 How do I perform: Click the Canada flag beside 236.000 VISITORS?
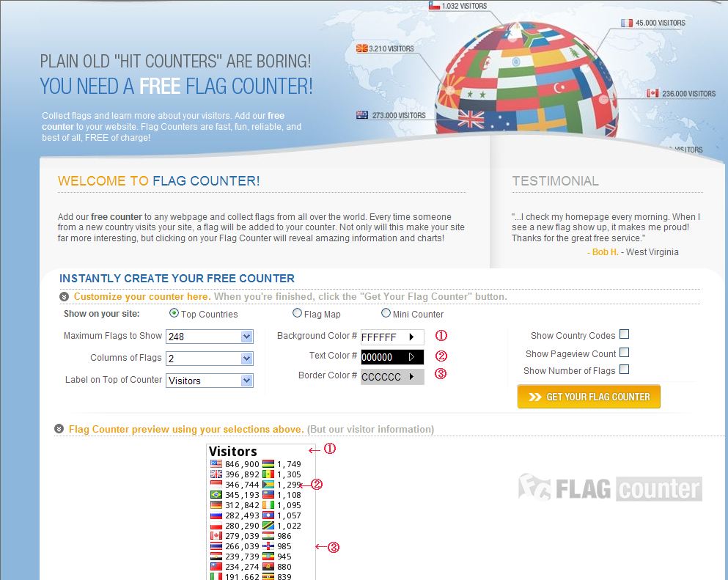point(652,93)
